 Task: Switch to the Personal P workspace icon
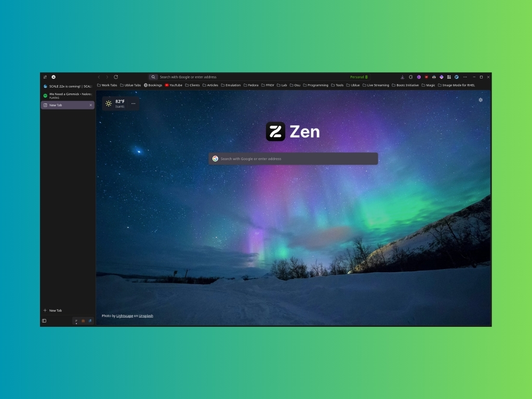[76, 321]
